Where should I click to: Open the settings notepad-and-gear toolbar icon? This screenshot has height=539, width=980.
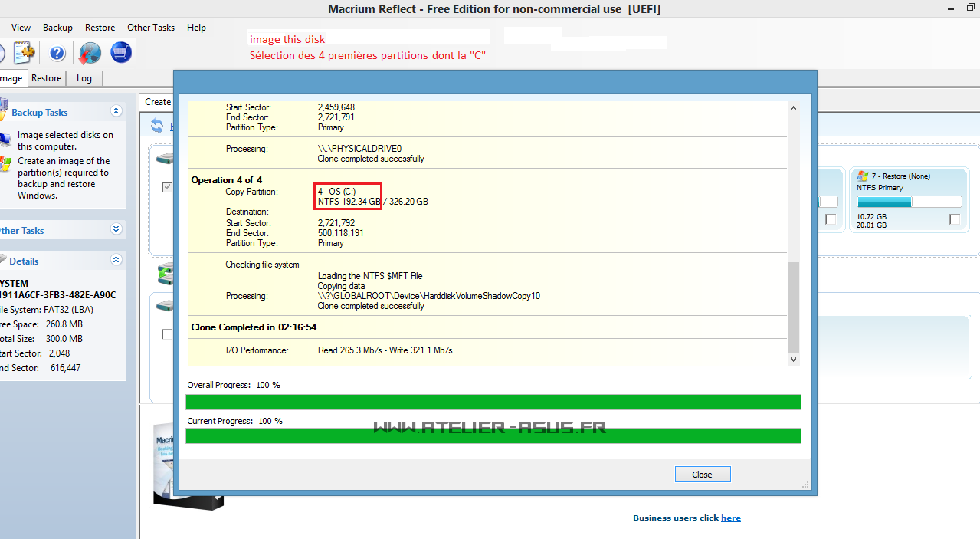25,53
